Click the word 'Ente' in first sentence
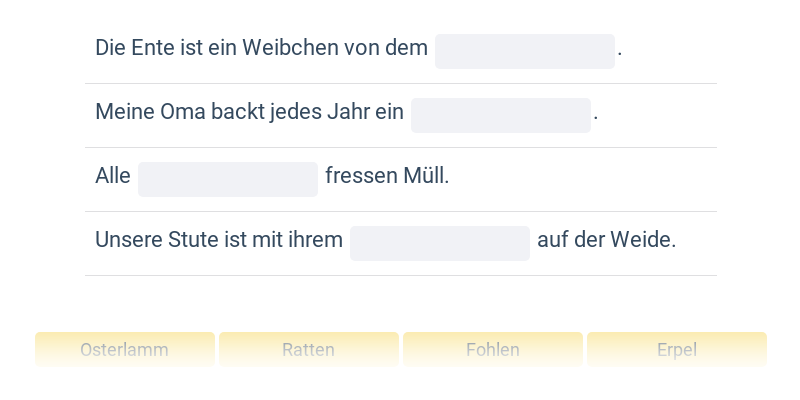 tap(145, 48)
